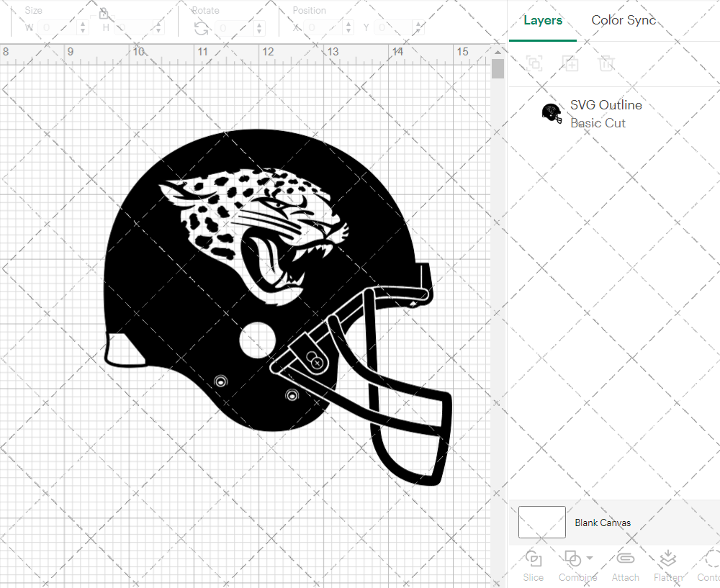Screen dimensions: 720x588
Task: Click the canvas scrollbar up arrow
Action: coord(498,51)
